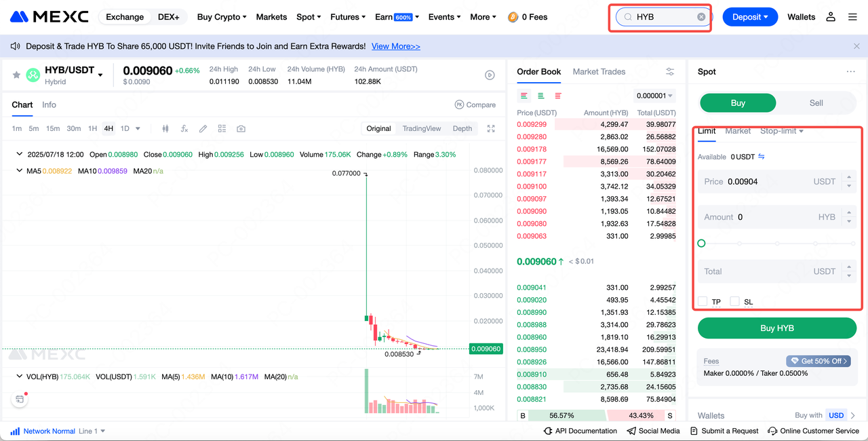The image size is (868, 441).
Task: Switch to Market Trades tab
Action: (599, 71)
